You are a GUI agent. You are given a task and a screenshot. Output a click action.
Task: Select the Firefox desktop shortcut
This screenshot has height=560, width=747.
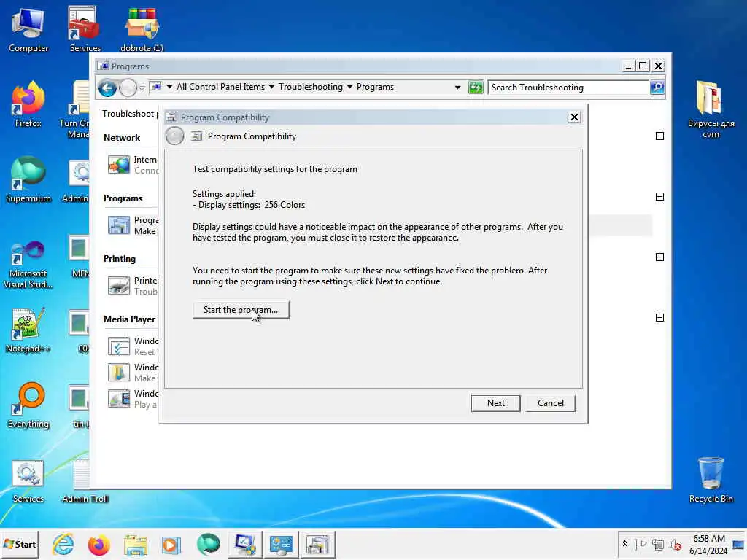(x=28, y=105)
